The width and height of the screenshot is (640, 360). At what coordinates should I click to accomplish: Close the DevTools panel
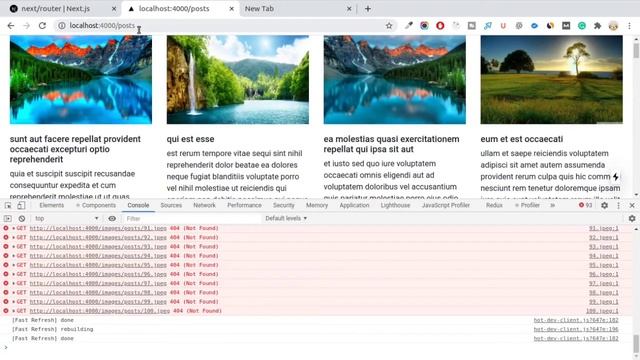click(632, 205)
